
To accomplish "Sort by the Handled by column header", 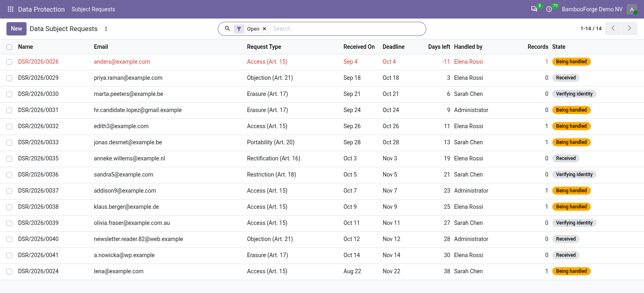I will click(468, 47).
